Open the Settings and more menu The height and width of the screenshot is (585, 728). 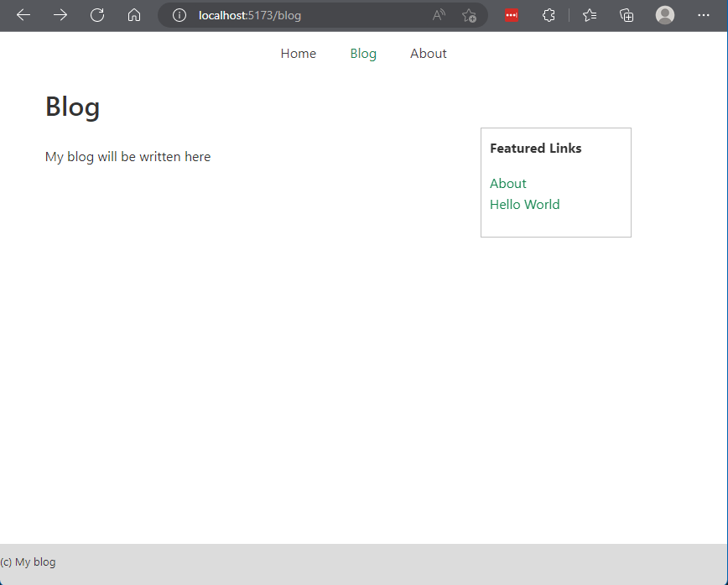[x=703, y=14]
